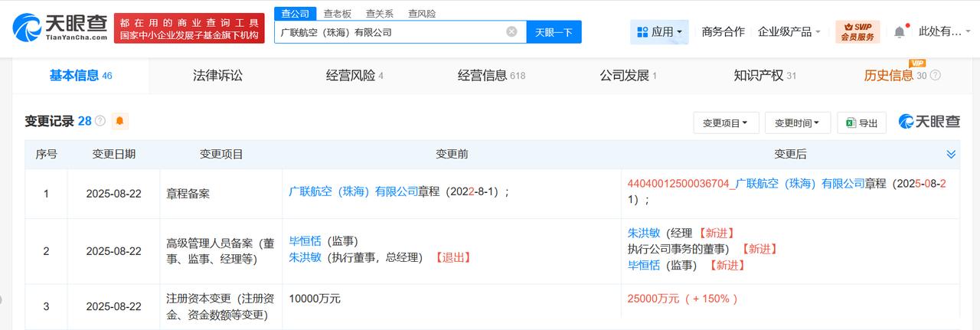Open the 变更项目 filter dropdown
This screenshot has width=980, height=330.
(x=726, y=123)
